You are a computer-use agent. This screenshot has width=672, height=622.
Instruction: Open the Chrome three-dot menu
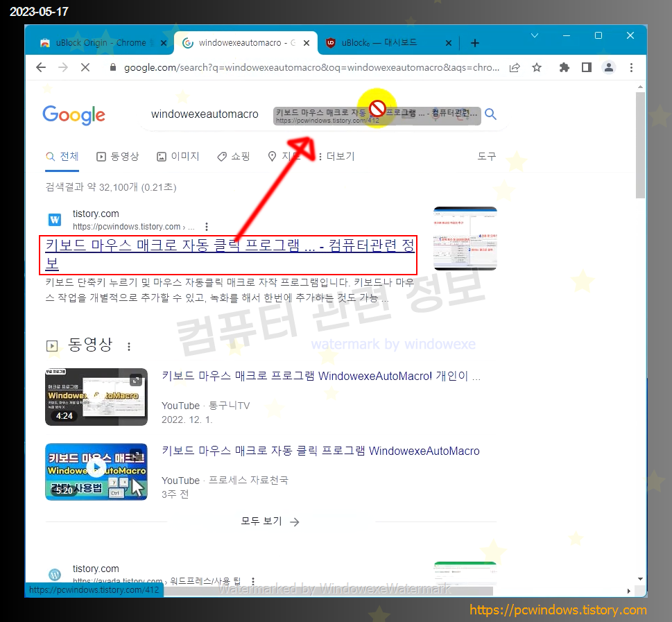(631, 67)
